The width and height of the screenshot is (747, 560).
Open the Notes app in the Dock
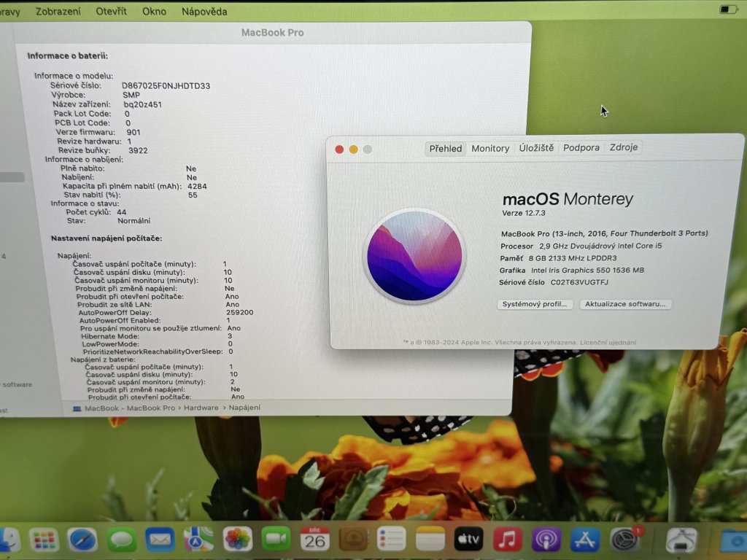tap(430, 539)
